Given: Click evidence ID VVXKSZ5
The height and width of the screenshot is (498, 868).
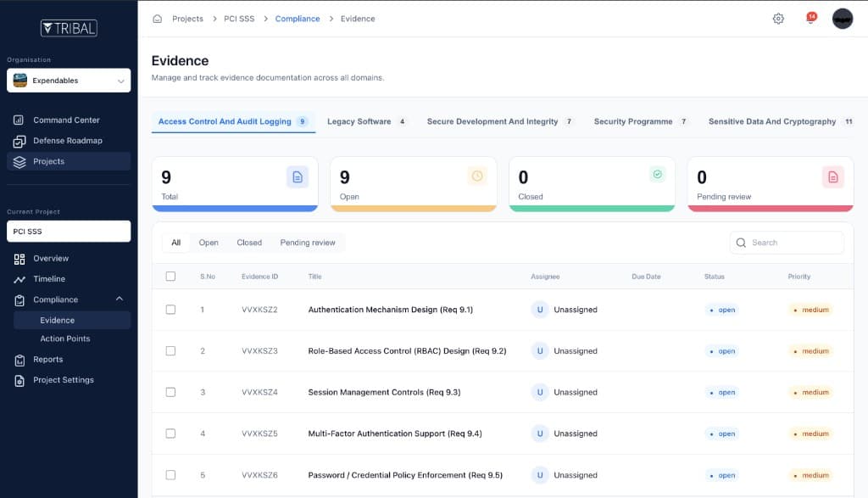Looking at the screenshot, I should (x=259, y=434).
